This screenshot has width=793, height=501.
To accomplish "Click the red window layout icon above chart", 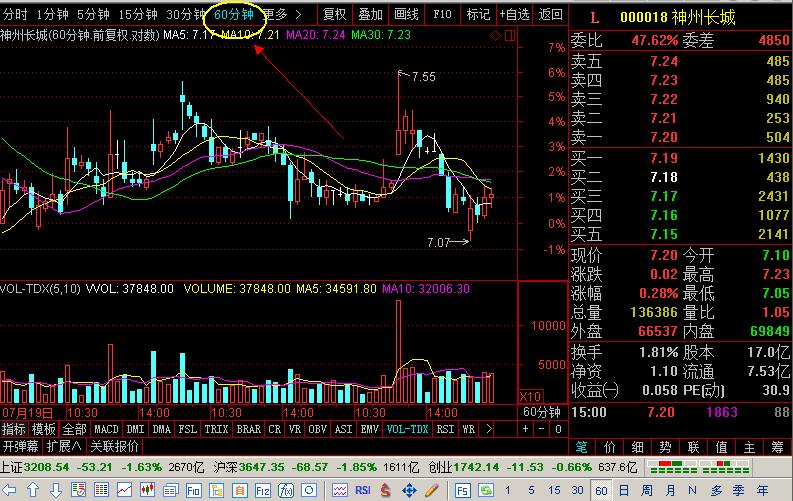I will click(x=510, y=35).
